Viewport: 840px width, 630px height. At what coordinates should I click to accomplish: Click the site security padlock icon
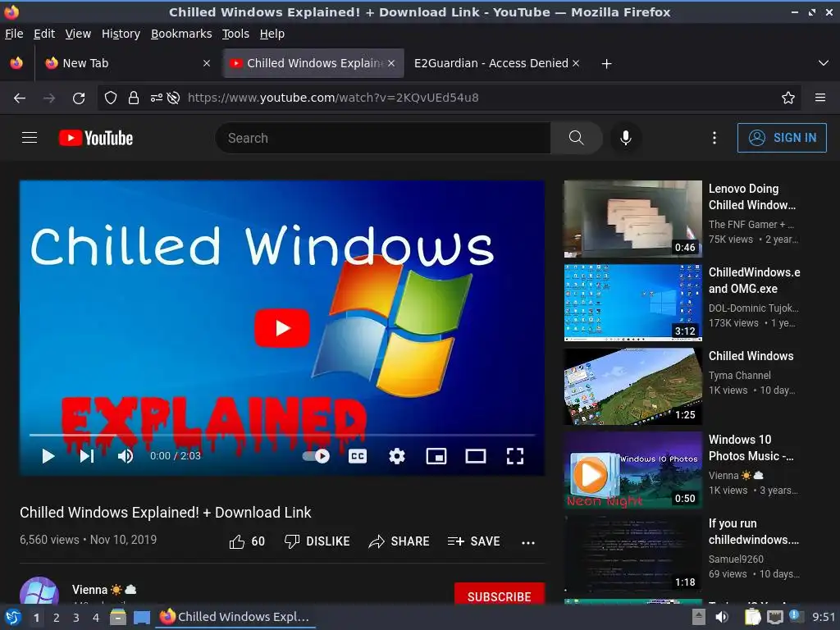click(x=134, y=98)
